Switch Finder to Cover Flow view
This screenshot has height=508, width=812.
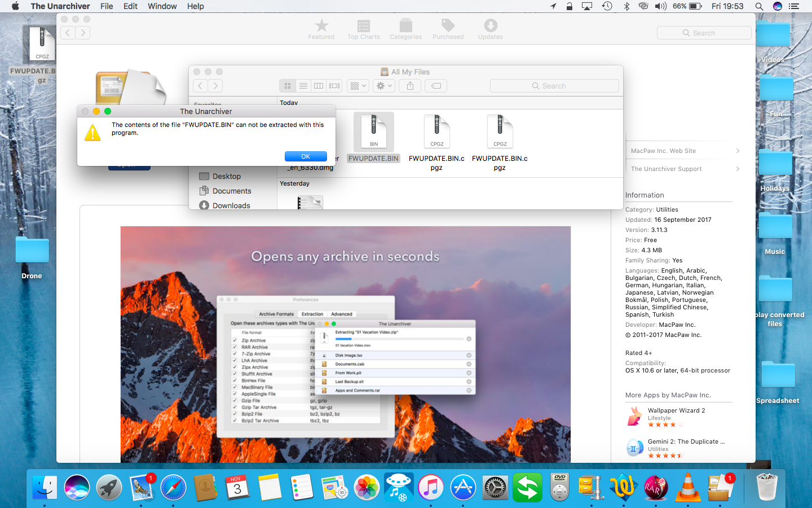tap(334, 86)
